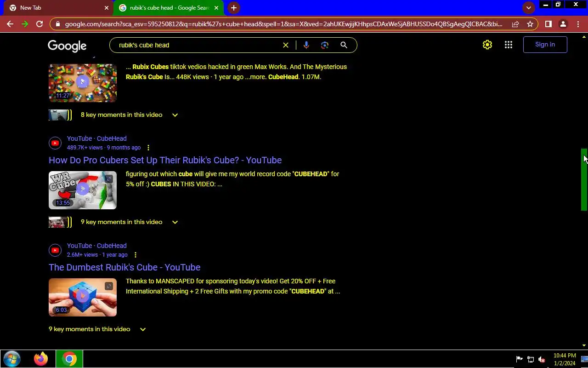Click the browser forward arrow
Viewport: 588px width, 368px height.
[x=25, y=24]
